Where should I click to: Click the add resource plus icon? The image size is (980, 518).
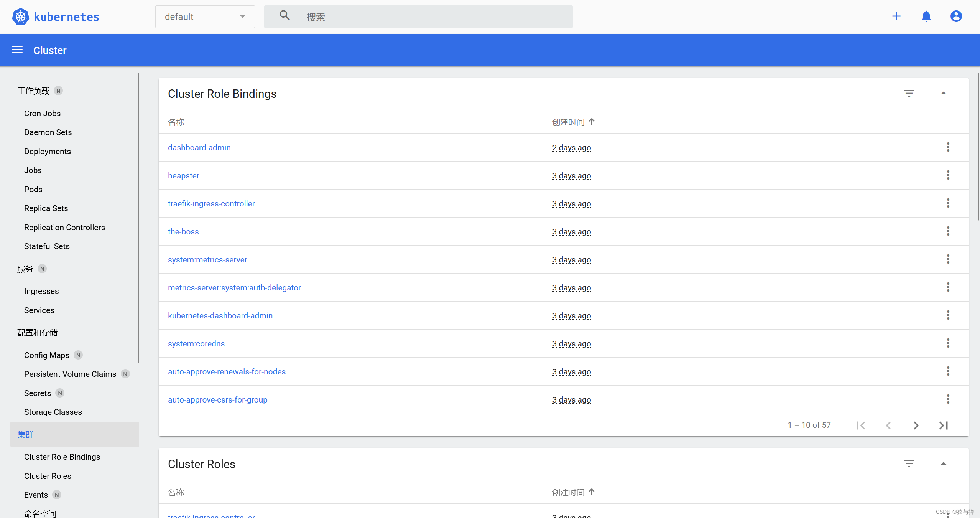coord(896,17)
